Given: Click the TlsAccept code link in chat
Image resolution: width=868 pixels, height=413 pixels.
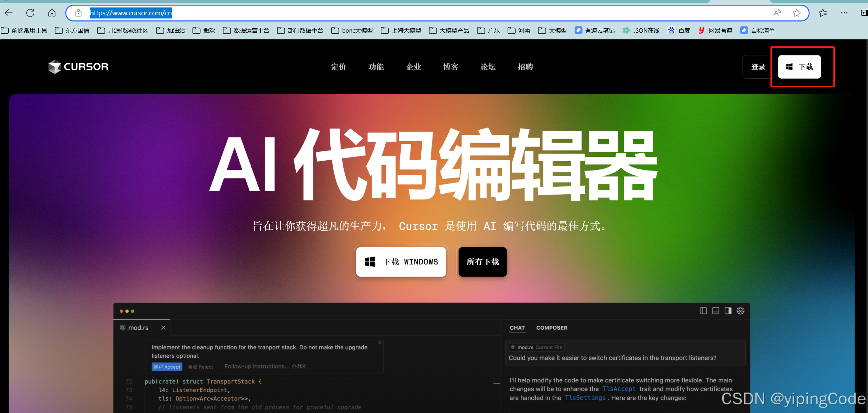Looking at the screenshot, I should (x=619, y=389).
